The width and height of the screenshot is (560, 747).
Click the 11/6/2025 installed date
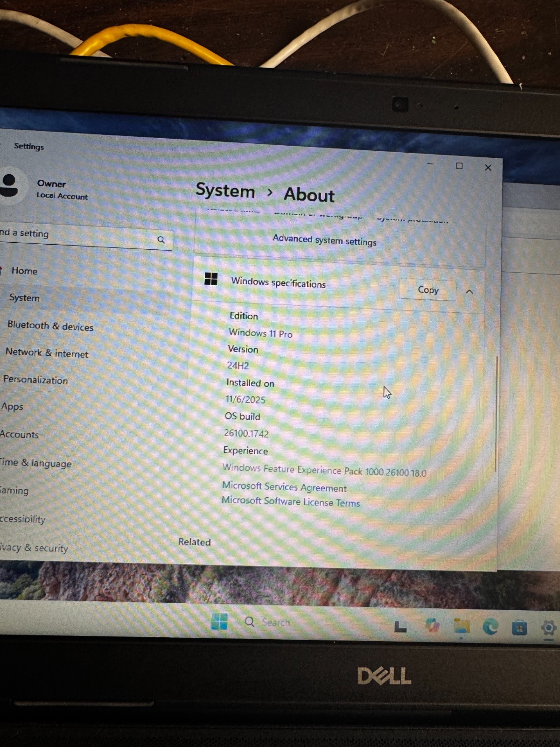[x=245, y=400]
